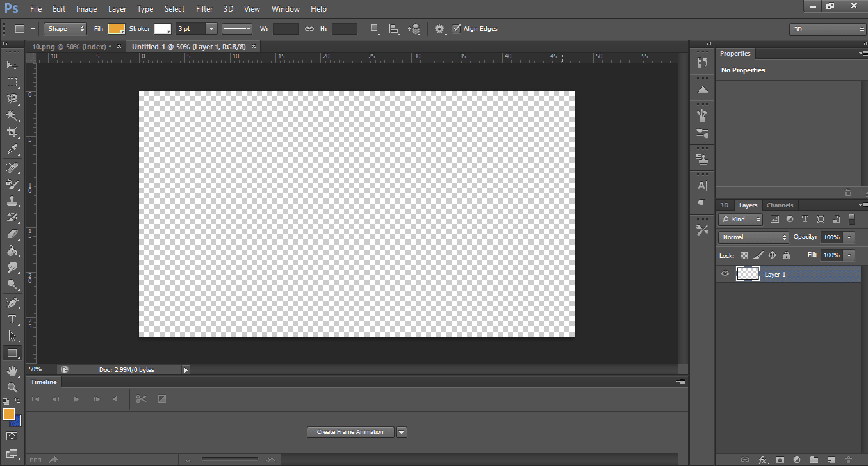
Task: Create a new layer group
Action: point(814,460)
